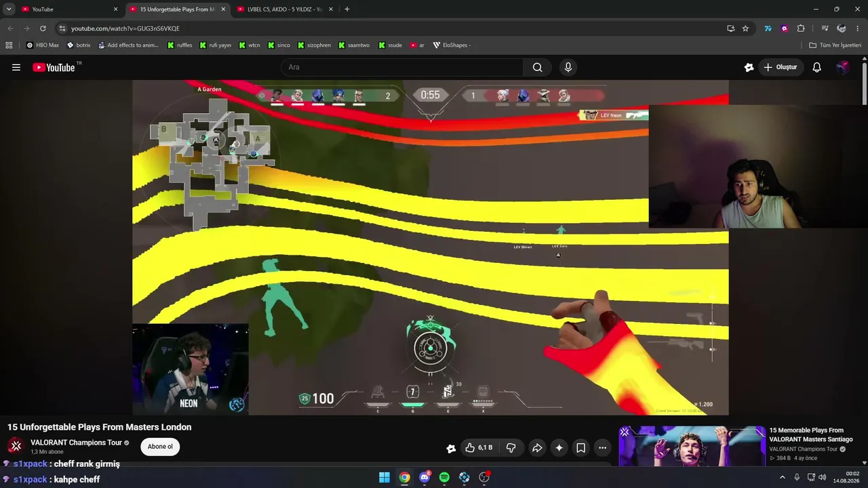The width and height of the screenshot is (868, 488).
Task: Open the Add effects to anim... bookmark
Action: [128, 45]
